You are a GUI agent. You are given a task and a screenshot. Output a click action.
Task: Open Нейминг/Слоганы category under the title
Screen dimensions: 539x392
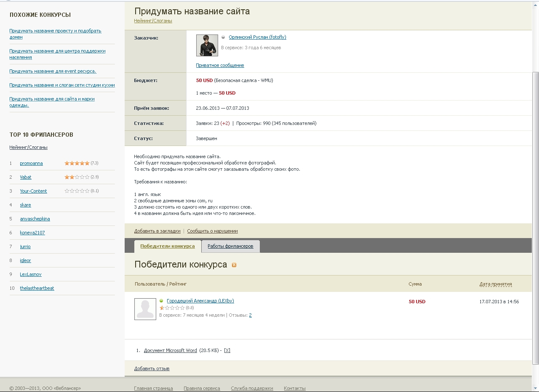(153, 21)
